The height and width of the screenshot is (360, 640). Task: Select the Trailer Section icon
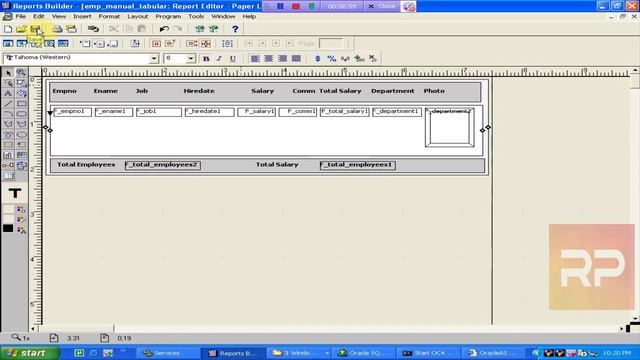pyautogui.click(x=112, y=43)
